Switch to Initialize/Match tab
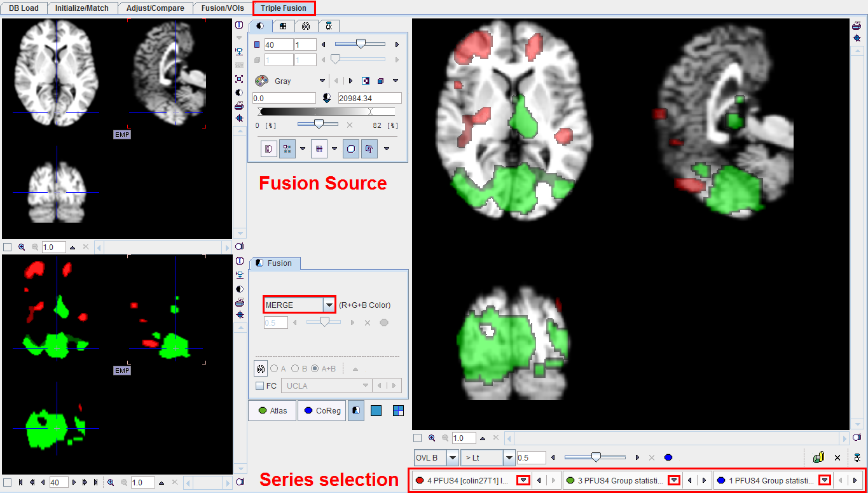This screenshot has width=868, height=493. click(x=82, y=8)
